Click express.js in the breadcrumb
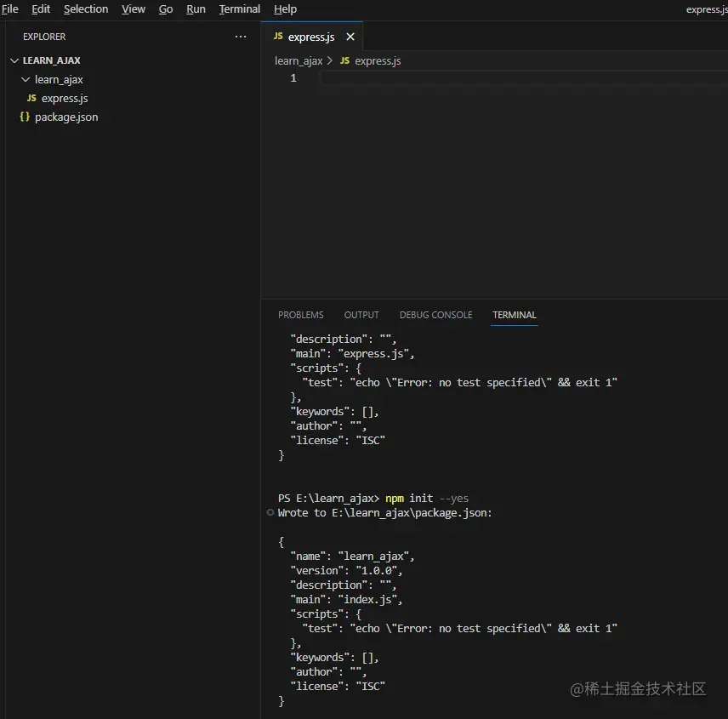The height and width of the screenshot is (719, 728). [378, 61]
